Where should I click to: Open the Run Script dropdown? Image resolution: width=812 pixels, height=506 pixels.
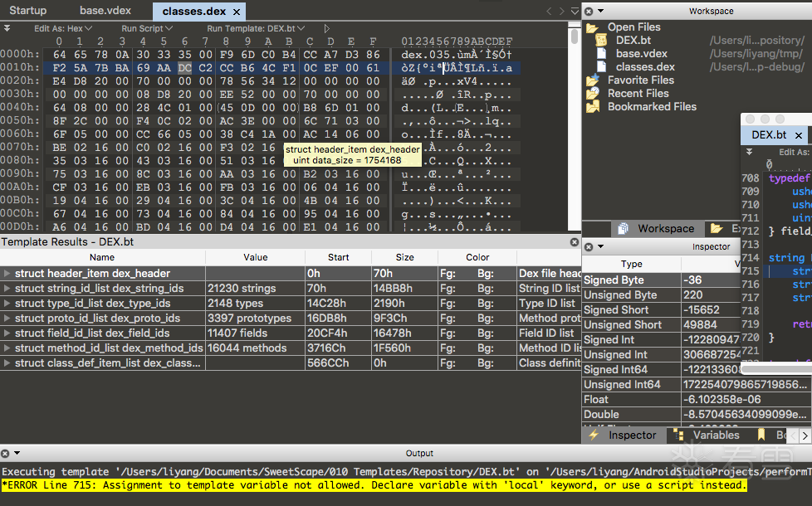coord(147,28)
